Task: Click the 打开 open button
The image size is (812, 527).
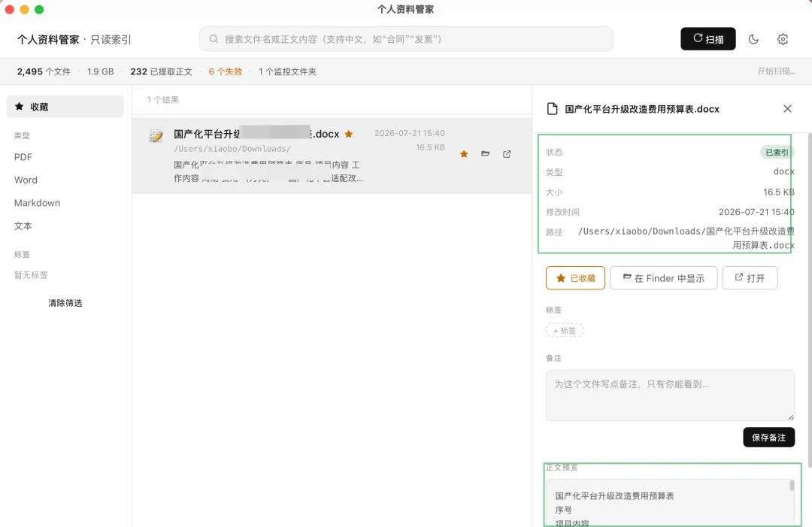Action: (750, 278)
